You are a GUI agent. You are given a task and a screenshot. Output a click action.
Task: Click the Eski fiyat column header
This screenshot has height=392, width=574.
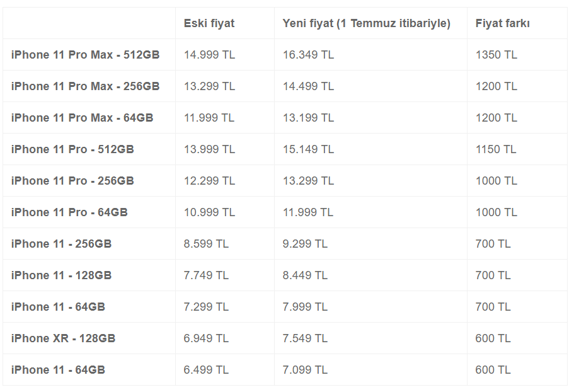(209, 23)
